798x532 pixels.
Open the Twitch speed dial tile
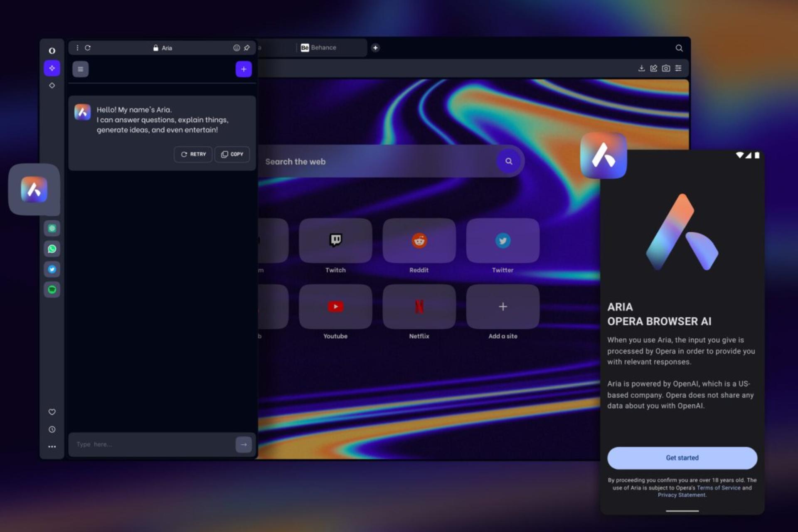(335, 241)
